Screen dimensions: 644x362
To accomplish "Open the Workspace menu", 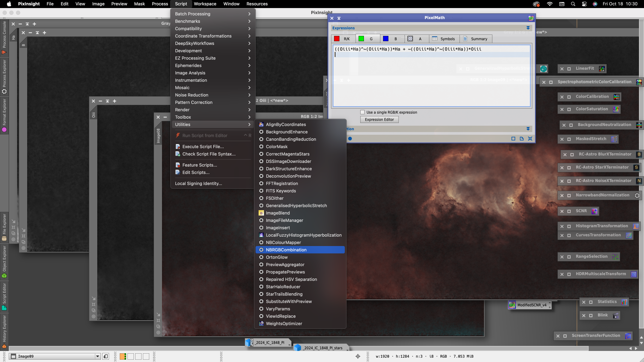I will [x=205, y=4].
